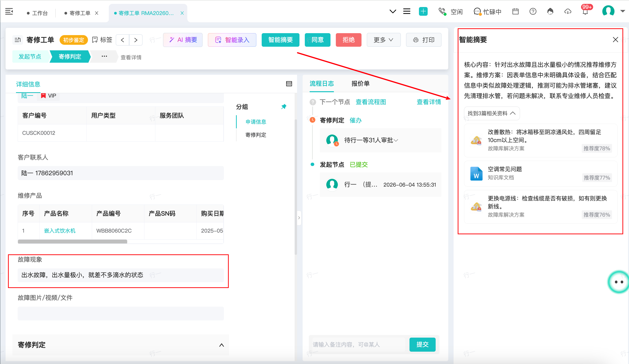The width and height of the screenshot is (629, 364).
Task: Open customer link 陆一
Action: click(27, 96)
